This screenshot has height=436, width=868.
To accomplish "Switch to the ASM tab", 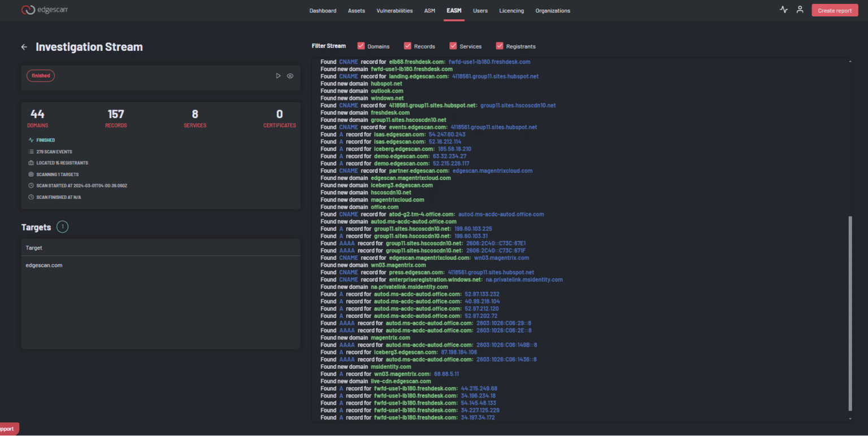I will coord(429,11).
